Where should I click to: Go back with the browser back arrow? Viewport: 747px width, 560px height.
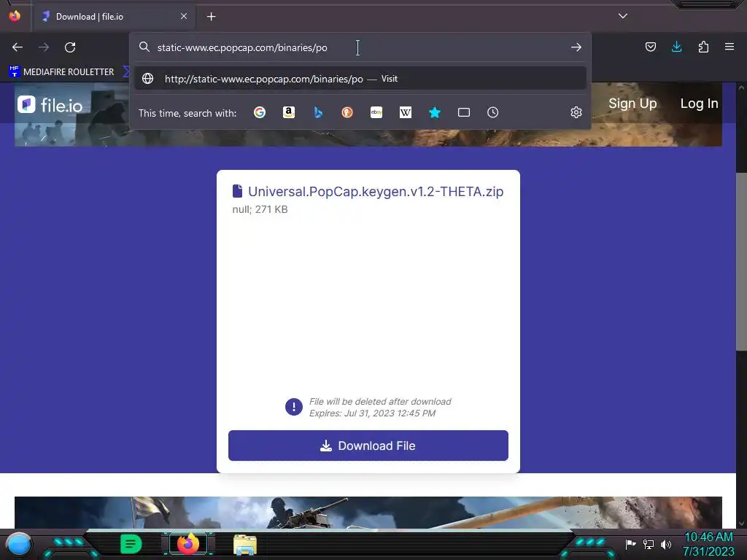pyautogui.click(x=18, y=47)
